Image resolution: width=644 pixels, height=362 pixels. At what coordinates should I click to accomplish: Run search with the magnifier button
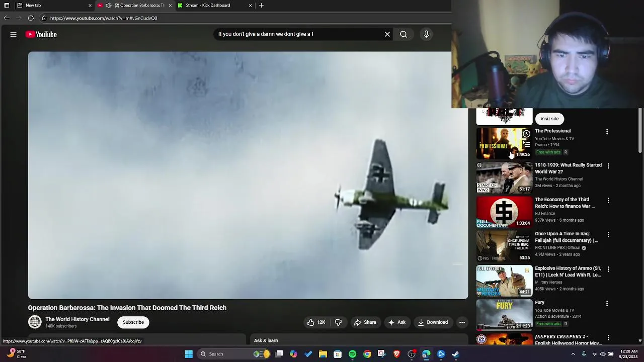(x=404, y=34)
